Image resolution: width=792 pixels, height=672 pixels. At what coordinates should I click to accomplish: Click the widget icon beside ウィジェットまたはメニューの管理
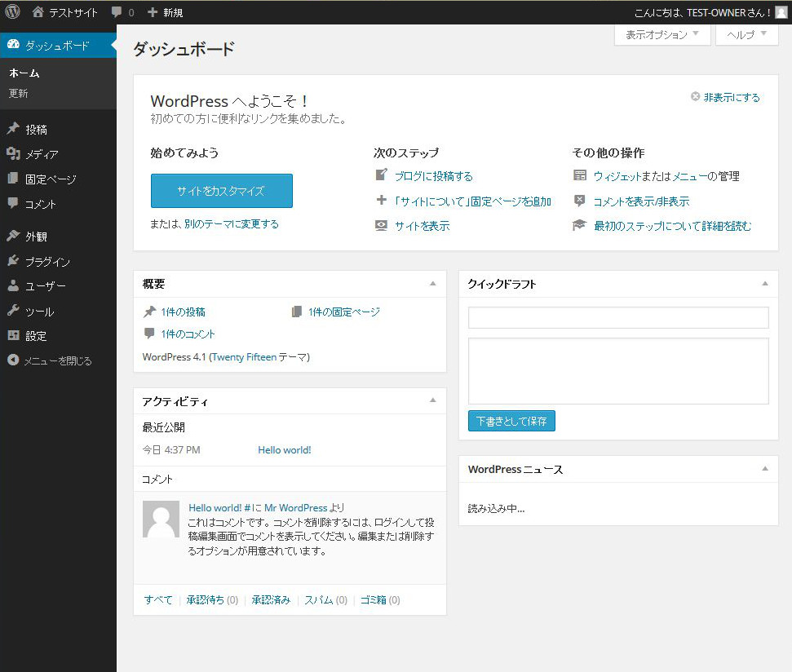[580, 175]
